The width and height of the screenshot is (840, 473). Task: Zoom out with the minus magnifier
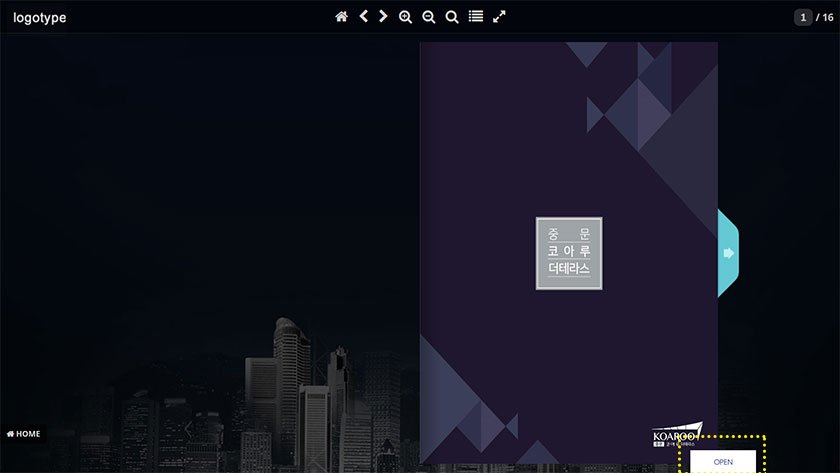(x=428, y=17)
